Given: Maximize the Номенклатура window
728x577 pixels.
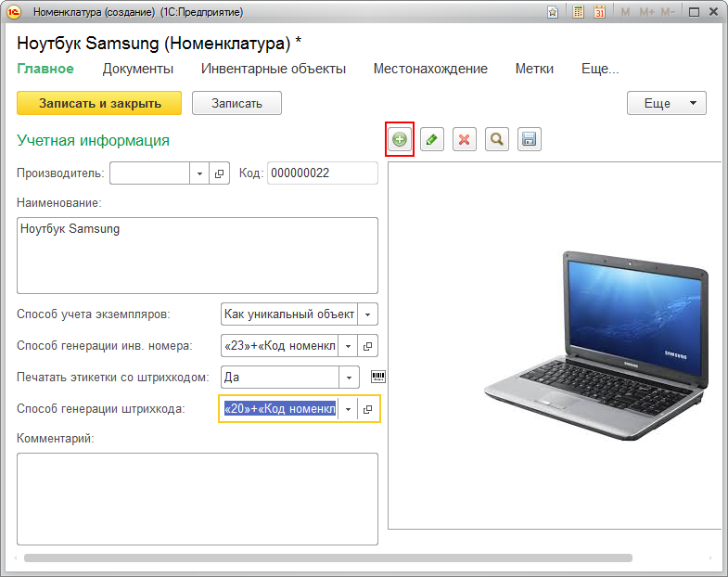Looking at the screenshot, I should tap(694, 12).
